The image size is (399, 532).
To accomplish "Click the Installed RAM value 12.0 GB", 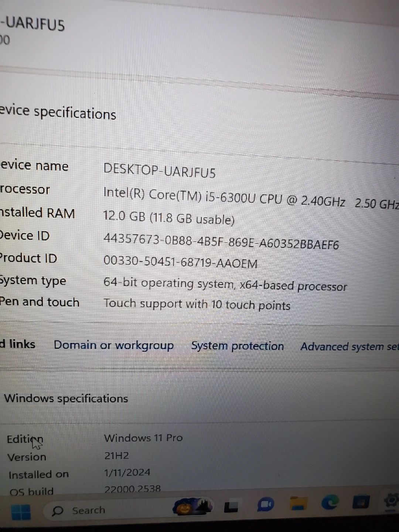I will tap(168, 218).
